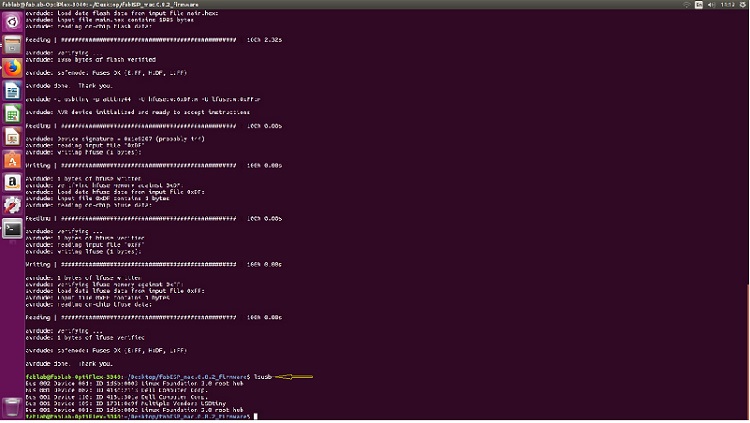This screenshot has height=423, width=750.
Task: Click 'Bus 002 Device 001' Linux Foundation line
Action: click(x=134, y=384)
